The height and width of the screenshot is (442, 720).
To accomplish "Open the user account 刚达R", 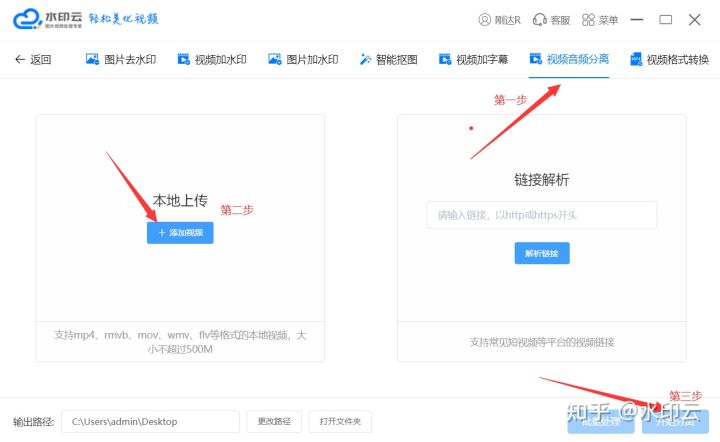I will 500,20.
